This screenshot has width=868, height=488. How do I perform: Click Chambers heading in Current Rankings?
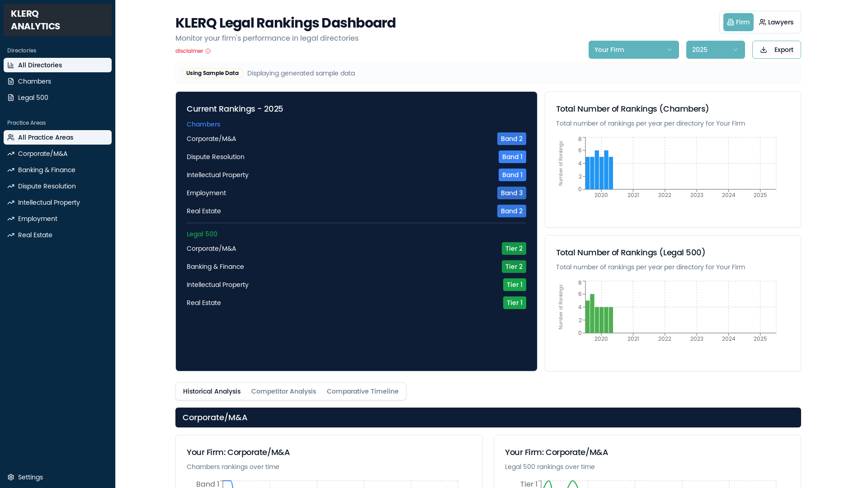click(x=203, y=124)
